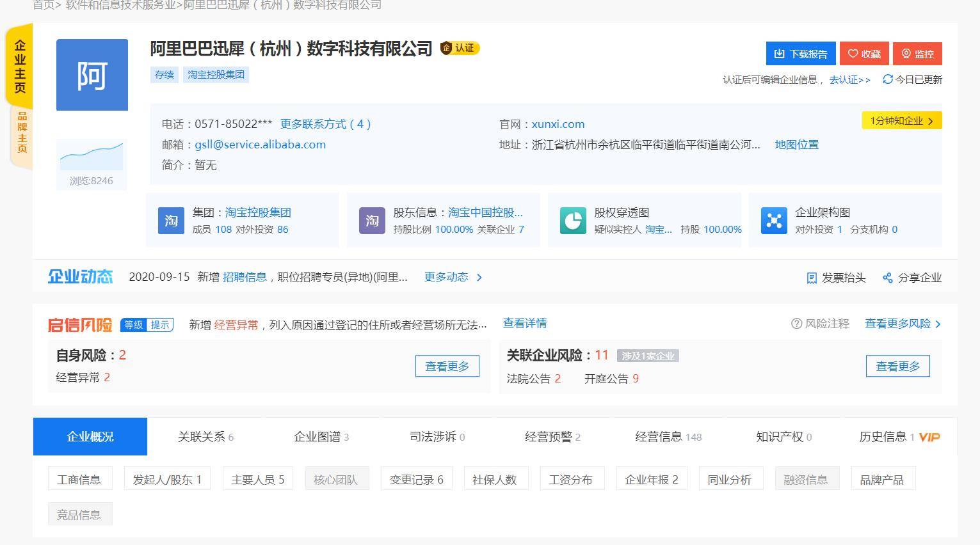This screenshot has width=980, height=545.
Task: Click the 主要人员 5 sub-tab
Action: [258, 479]
